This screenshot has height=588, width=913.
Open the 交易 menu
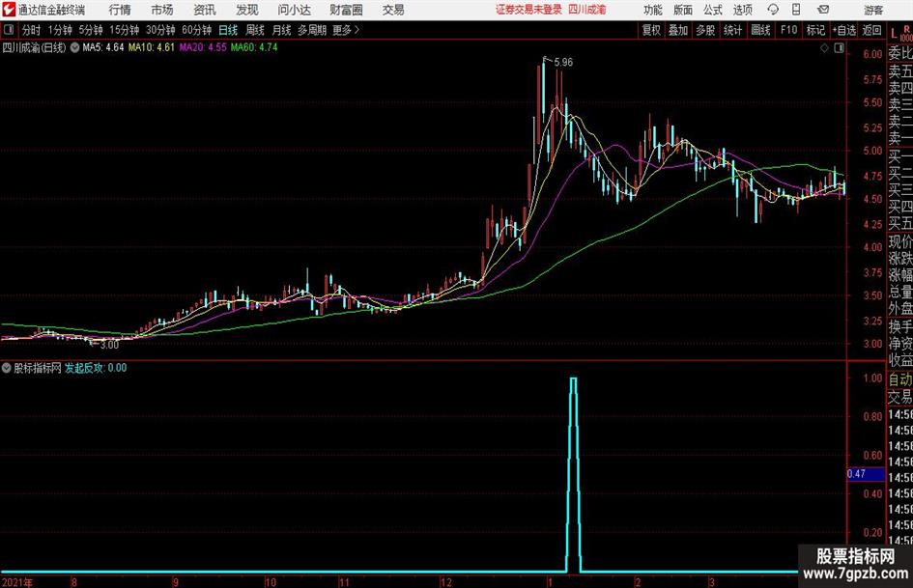pos(393,10)
